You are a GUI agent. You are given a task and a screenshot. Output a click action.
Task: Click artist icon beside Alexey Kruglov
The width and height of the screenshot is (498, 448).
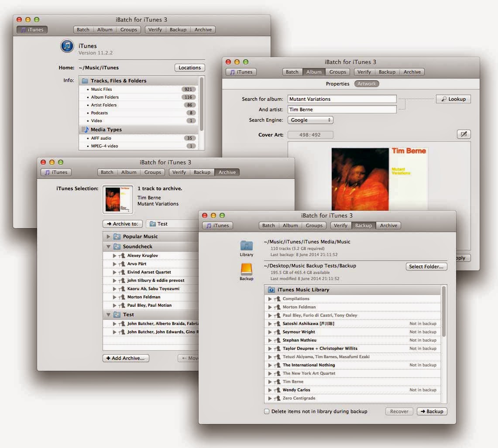click(x=122, y=256)
